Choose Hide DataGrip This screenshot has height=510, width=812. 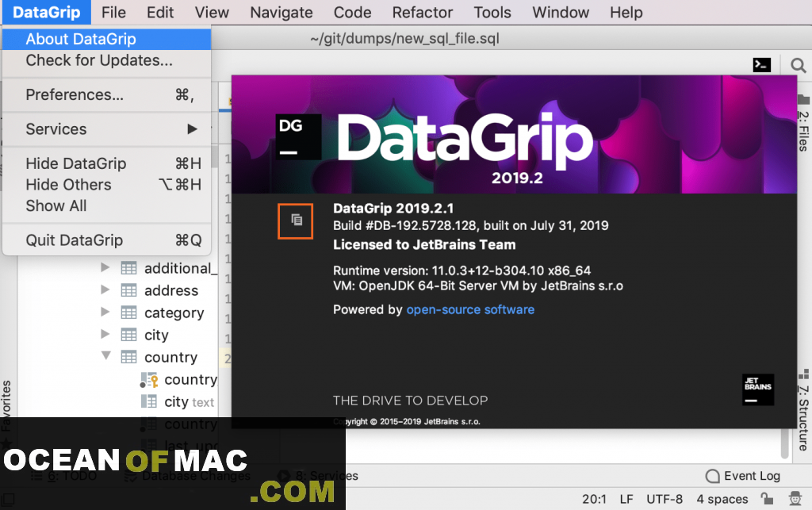107,163
